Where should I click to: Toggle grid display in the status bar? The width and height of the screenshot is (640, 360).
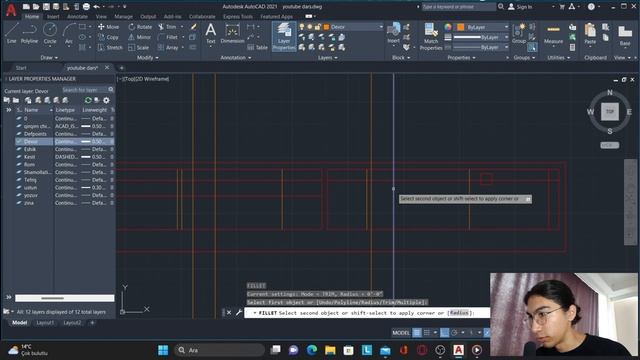[417, 333]
